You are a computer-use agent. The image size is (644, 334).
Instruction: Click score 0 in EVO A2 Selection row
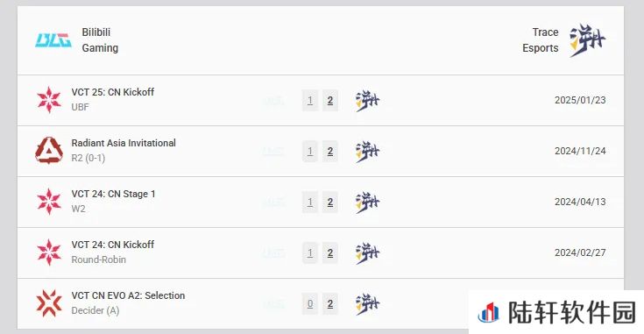(x=310, y=303)
